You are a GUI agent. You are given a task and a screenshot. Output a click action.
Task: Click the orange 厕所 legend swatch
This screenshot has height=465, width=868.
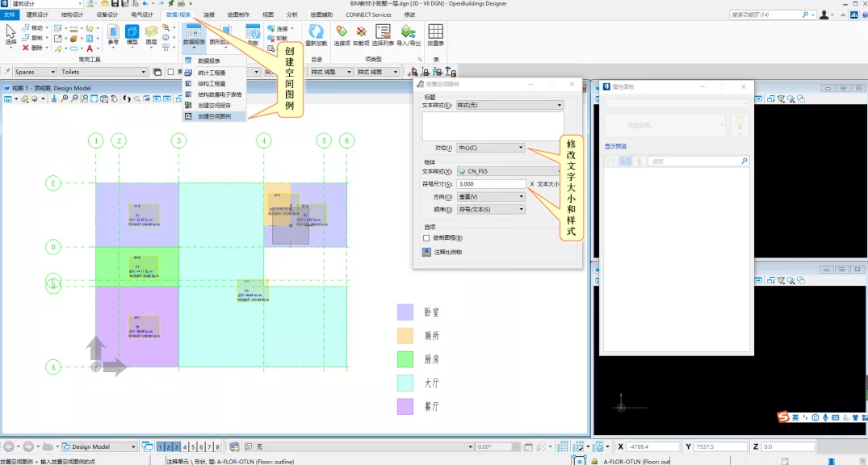(405, 336)
